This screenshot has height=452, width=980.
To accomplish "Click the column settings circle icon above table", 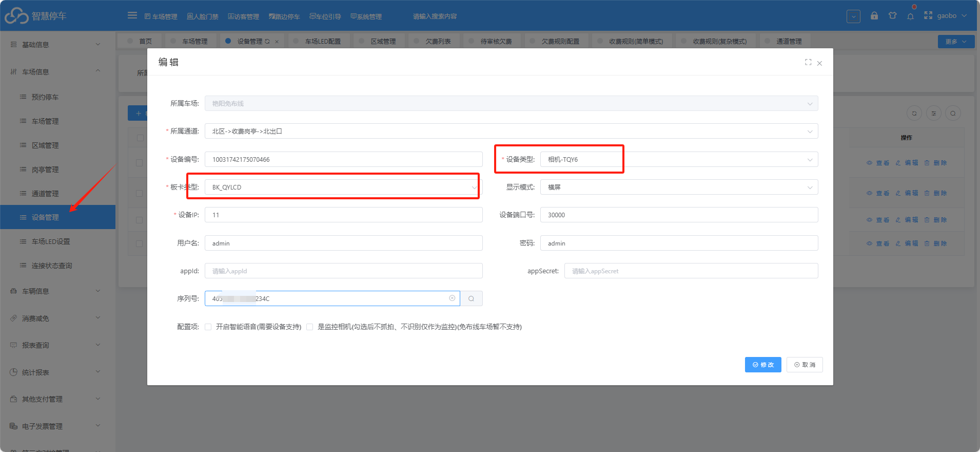I will (x=934, y=114).
